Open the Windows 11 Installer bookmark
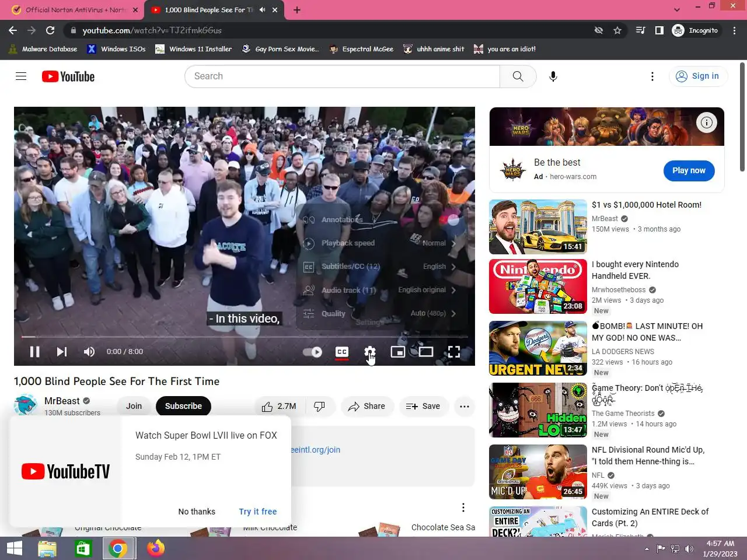The height and width of the screenshot is (560, 747). click(194, 49)
